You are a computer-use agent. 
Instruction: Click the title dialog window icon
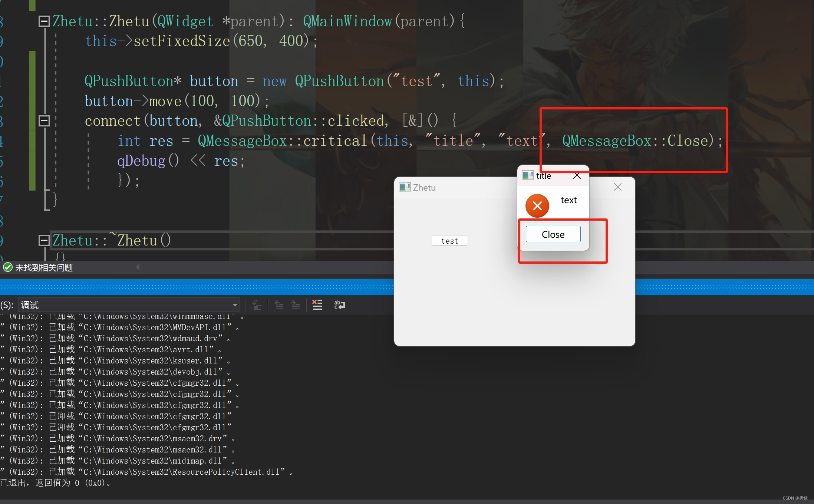[x=527, y=175]
